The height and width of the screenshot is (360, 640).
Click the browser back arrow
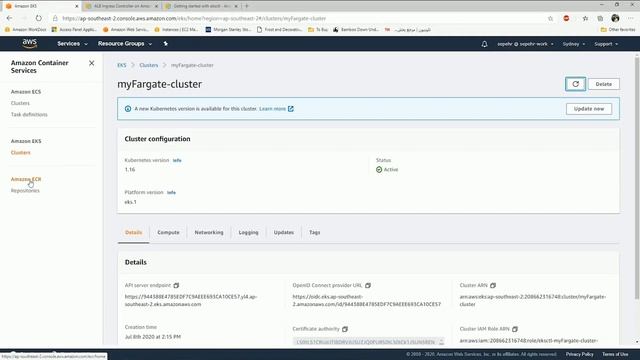[x=9, y=18]
